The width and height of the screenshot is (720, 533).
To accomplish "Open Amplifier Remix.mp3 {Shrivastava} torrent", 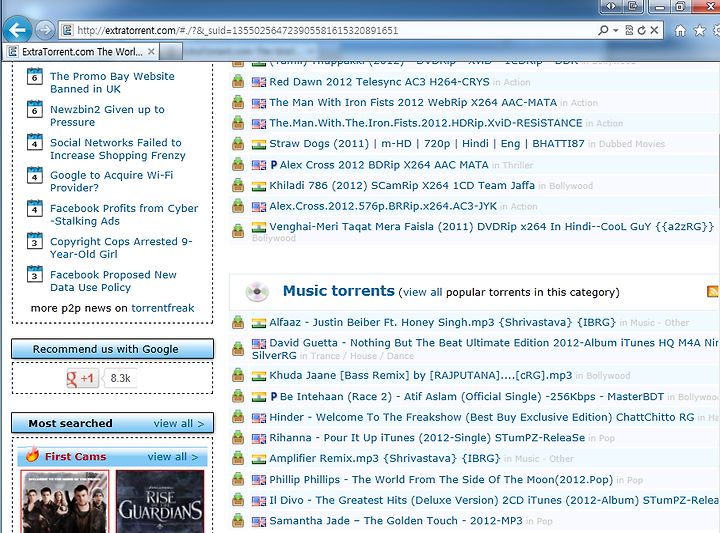I will click(385, 459).
